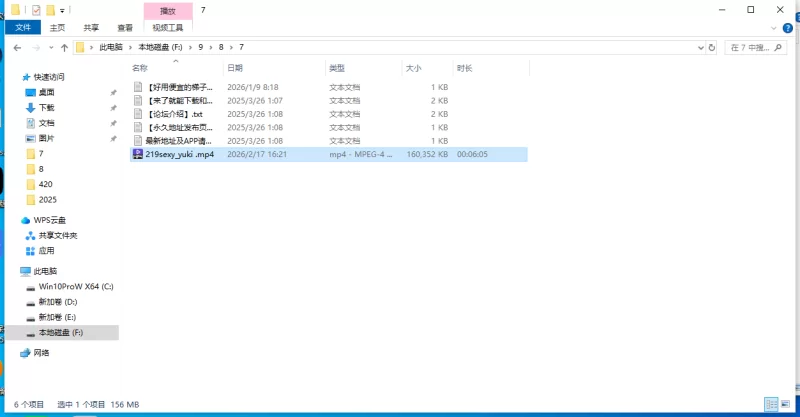The image size is (800, 417).
Task: Go back with the Back arrow
Action: [17, 47]
